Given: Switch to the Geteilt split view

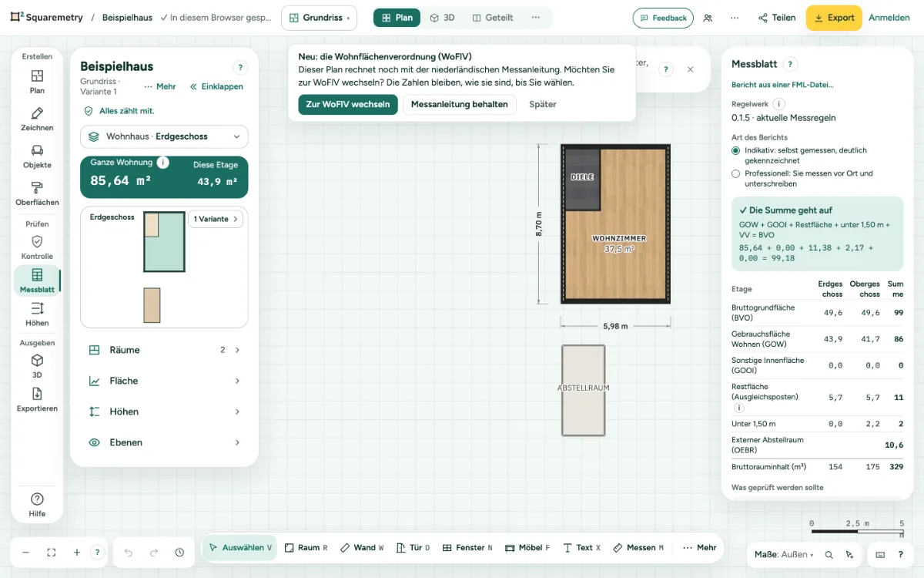Looking at the screenshot, I should point(493,18).
